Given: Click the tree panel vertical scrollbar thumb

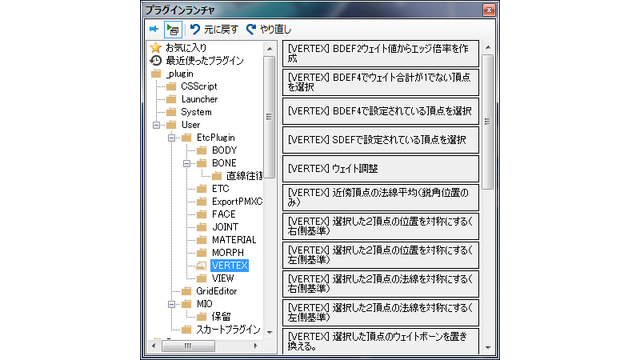Looking at the screenshot, I should coord(269,117).
